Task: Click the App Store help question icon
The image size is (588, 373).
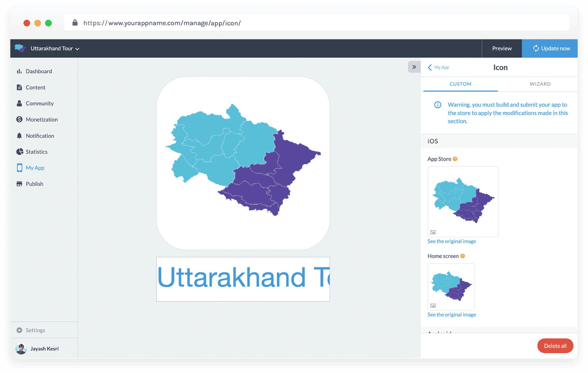Action: (x=455, y=159)
